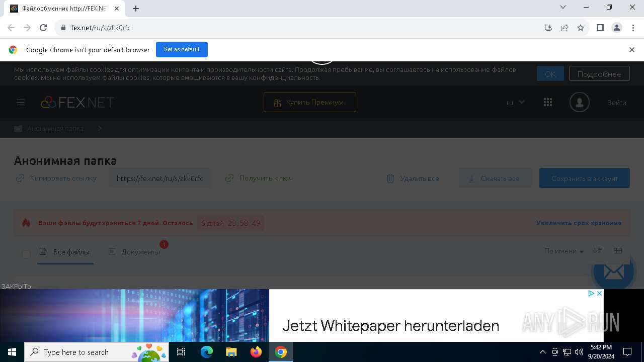Viewport: 644px width, 362px height.
Task: Click the taskbar search box
Action: pos(97,352)
